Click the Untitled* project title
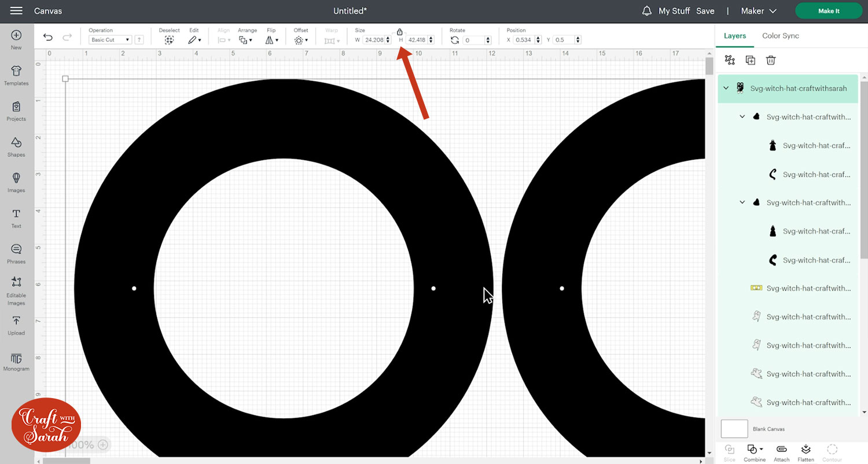Screen dimensions: 868x464 pos(350,11)
